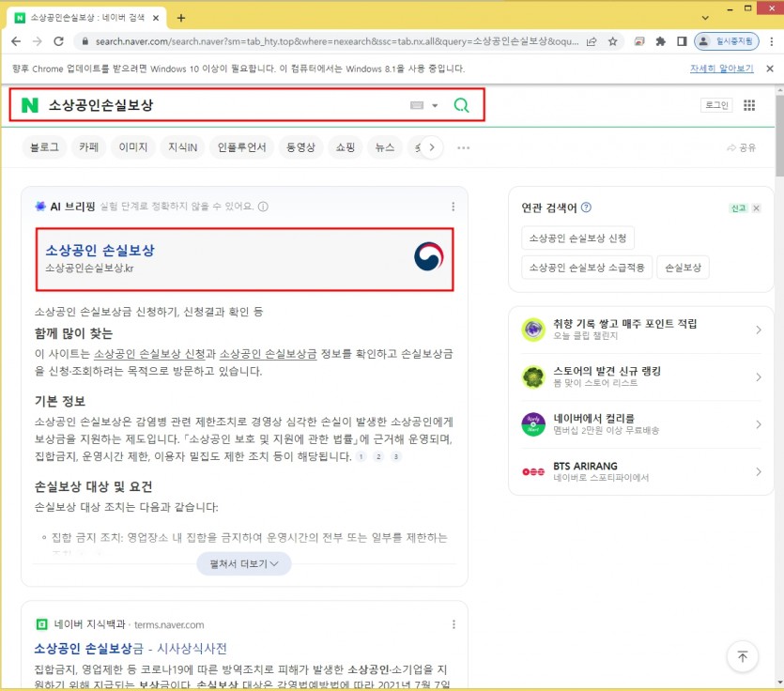Select the 블로그 tab

click(x=44, y=147)
